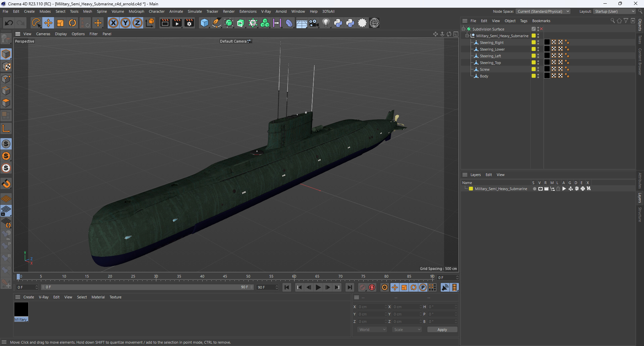Open MoGraph menu
644x346 pixels.
(x=137, y=11)
